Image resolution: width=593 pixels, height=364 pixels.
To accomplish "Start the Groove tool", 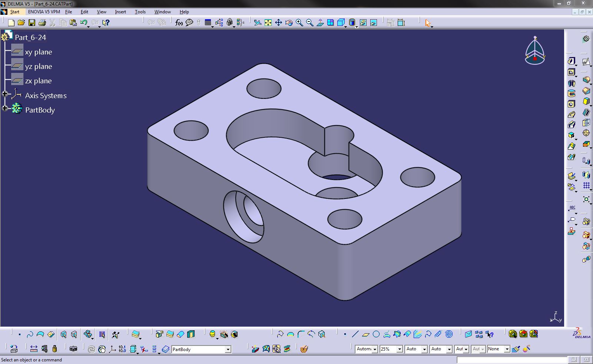I will [x=572, y=93].
